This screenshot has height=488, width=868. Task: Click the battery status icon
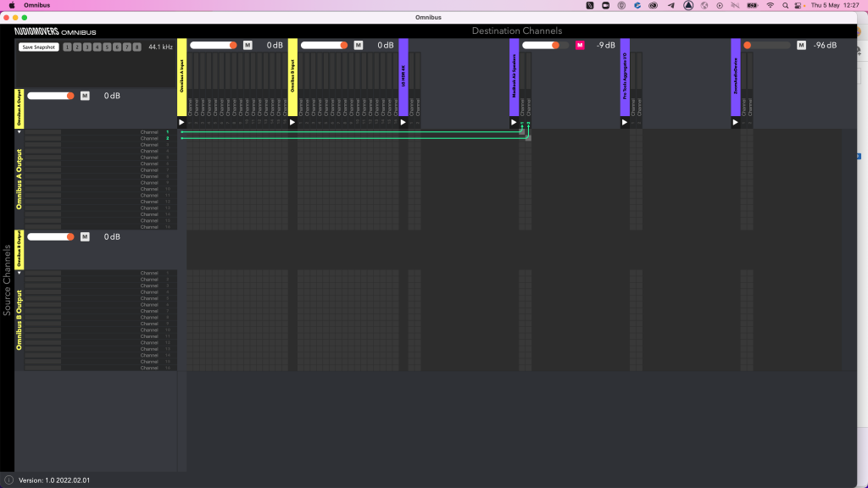(x=753, y=6)
